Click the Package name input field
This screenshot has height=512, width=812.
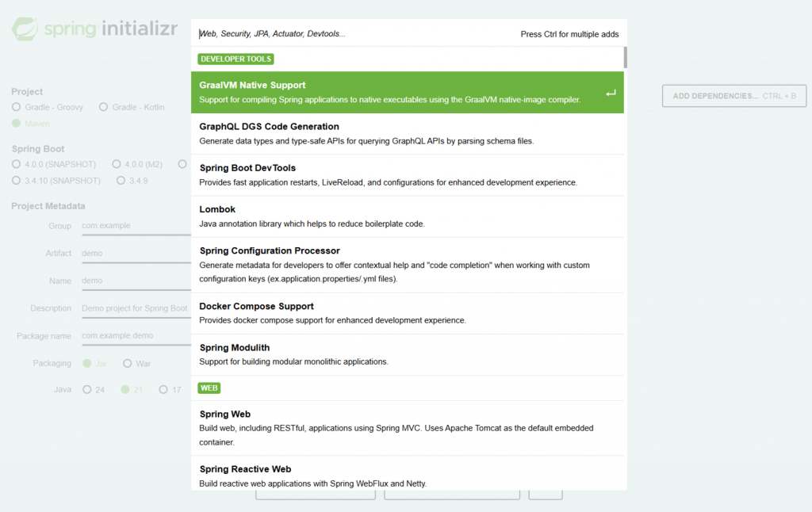[136, 335]
